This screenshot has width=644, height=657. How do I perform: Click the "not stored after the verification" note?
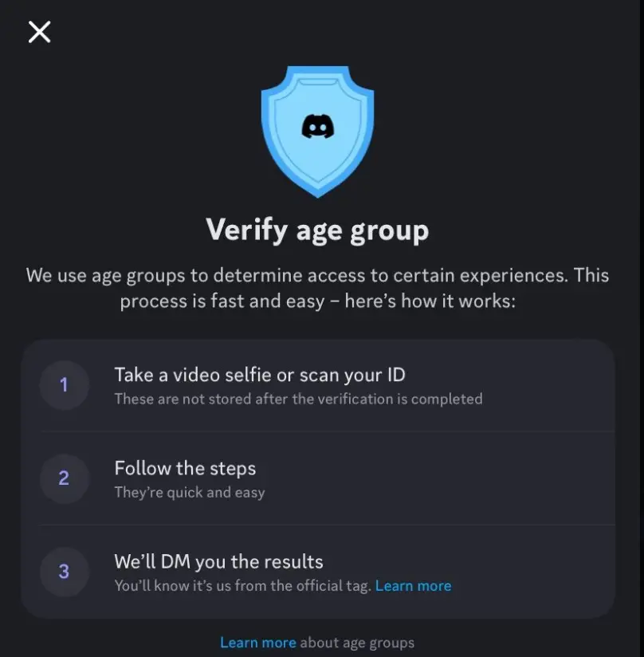click(298, 399)
